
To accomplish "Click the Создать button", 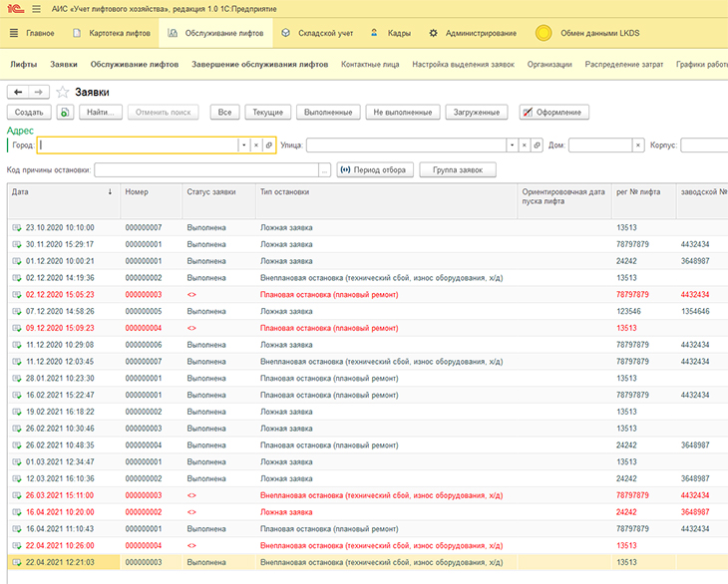I will [x=29, y=113].
